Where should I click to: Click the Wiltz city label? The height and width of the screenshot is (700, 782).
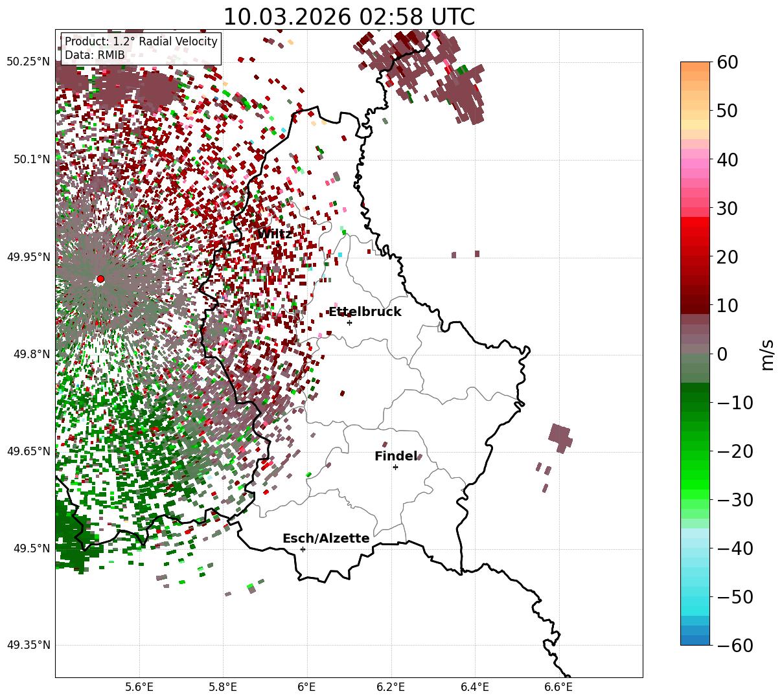tap(275, 234)
